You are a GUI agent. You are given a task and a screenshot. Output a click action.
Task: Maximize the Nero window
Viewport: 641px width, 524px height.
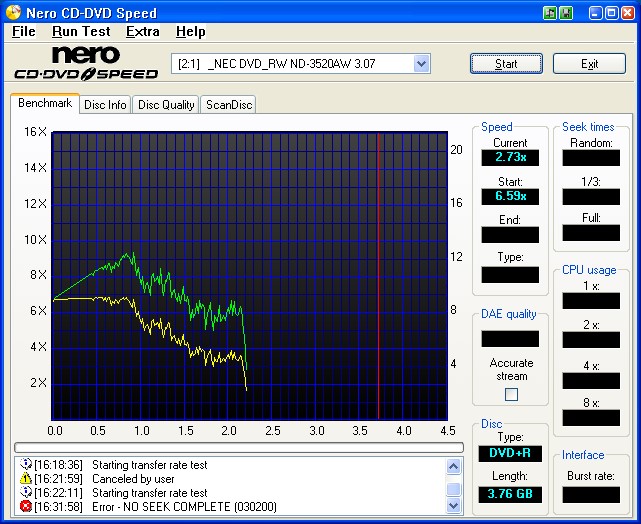pos(612,13)
